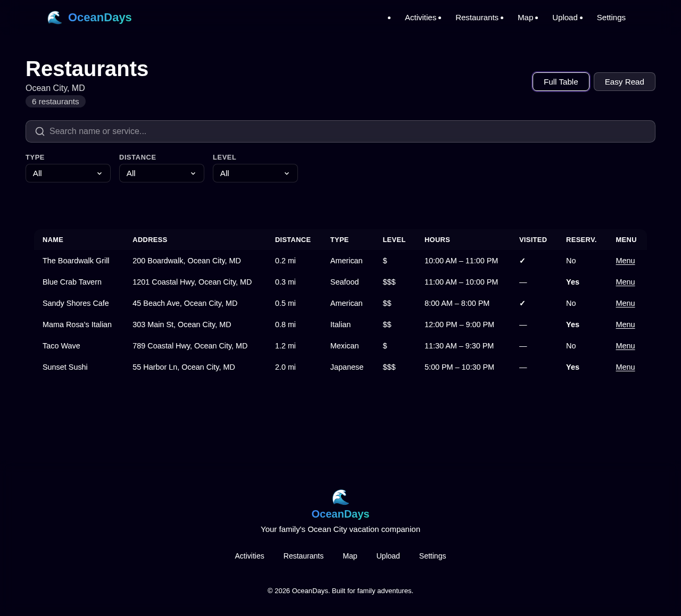
Task: Focus the search name or service field
Action: [x=340, y=131]
